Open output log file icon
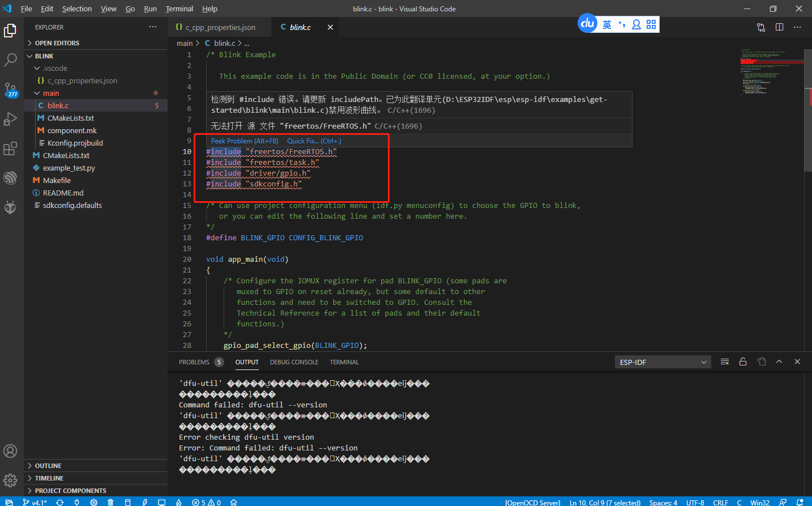Viewport: 812px width, 506px height. [x=761, y=362]
